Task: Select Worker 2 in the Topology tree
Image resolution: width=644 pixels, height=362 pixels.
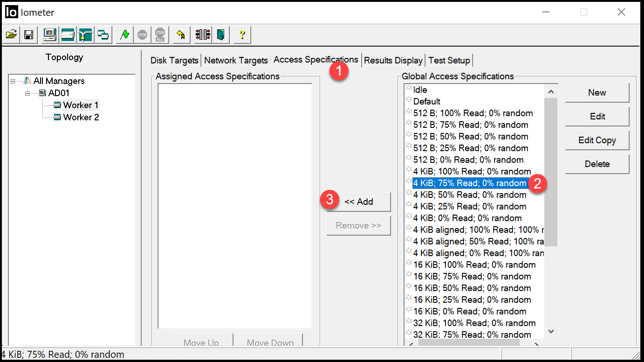Action: (x=81, y=117)
